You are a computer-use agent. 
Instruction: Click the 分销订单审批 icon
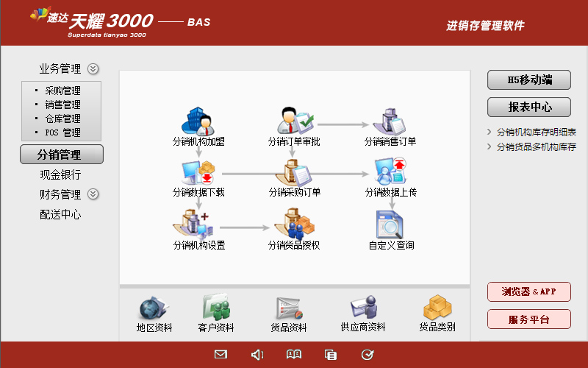click(294, 120)
